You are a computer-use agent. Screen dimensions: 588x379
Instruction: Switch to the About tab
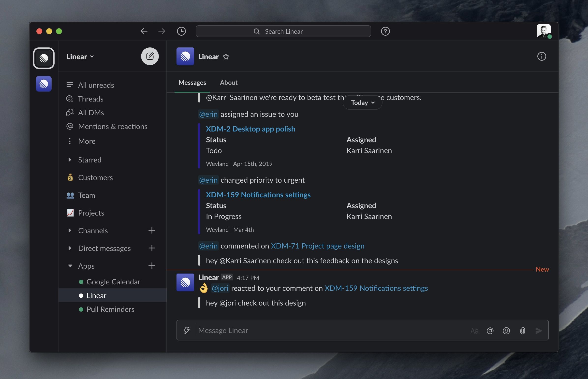[x=228, y=82]
